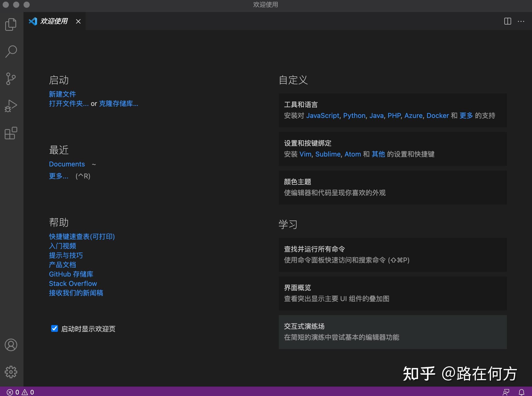This screenshot has width=532, height=396.
Task: Click the Accounts icon near the bottom
Action: [x=11, y=345]
